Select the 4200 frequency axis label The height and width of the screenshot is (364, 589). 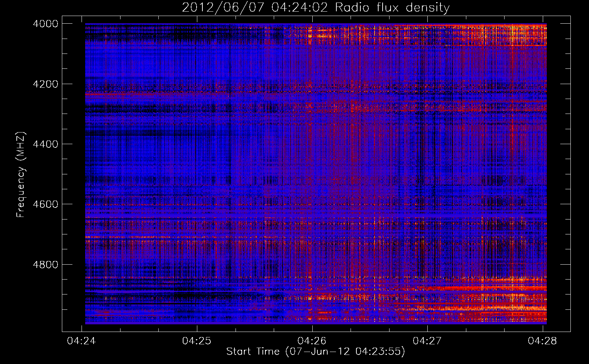[46, 84]
